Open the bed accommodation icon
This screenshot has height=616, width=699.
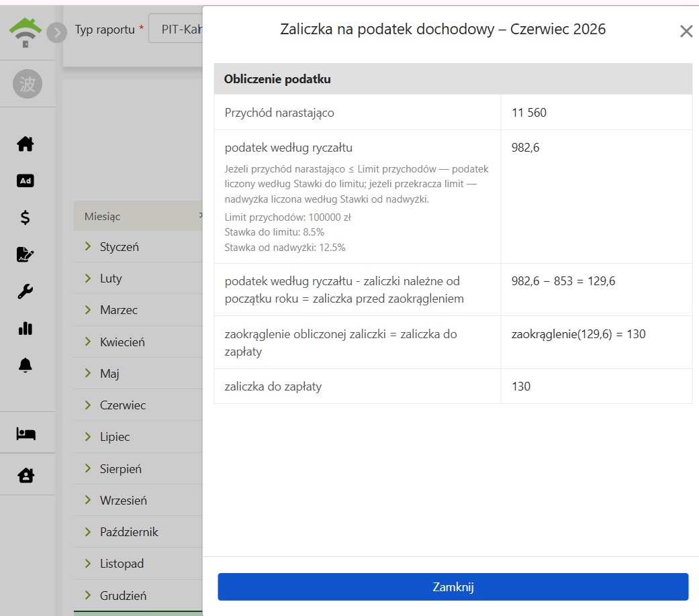tap(26, 433)
